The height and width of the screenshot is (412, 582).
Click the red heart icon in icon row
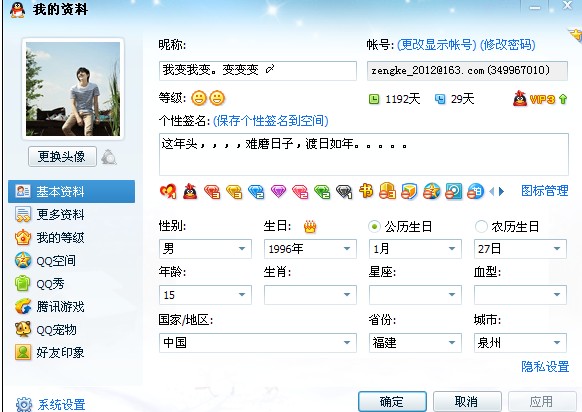[168, 192]
